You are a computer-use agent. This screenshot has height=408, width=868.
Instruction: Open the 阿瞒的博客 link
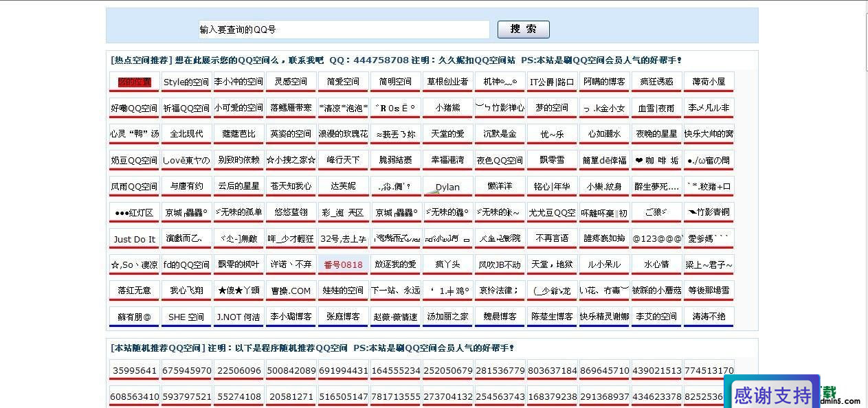[x=604, y=82]
